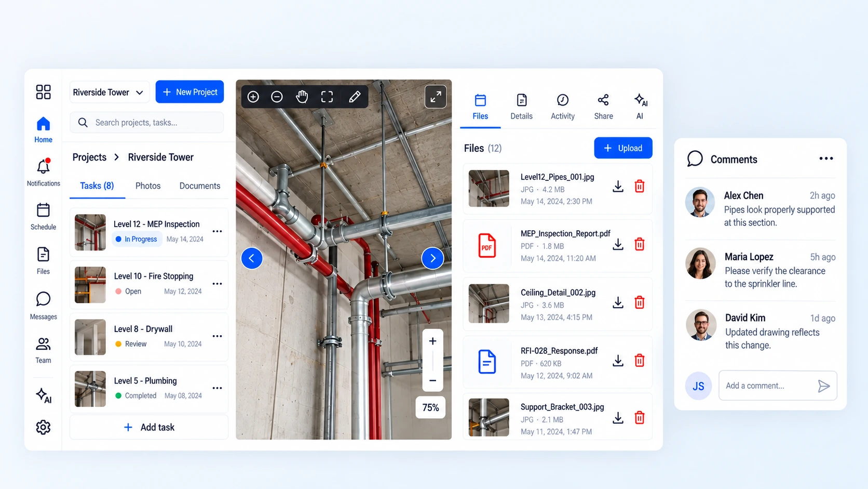Screen dimensions: 868x489
Task: Open Schedule calendar in sidebar
Action: click(x=43, y=216)
